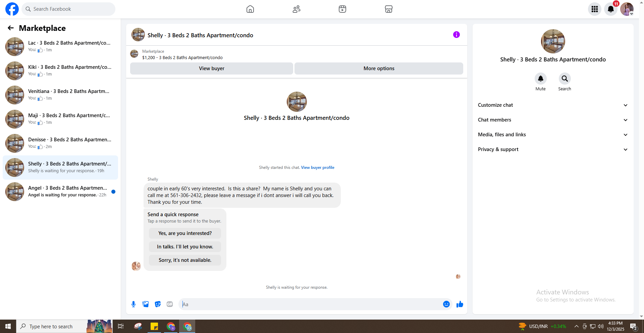Choose a GIF icon
This screenshot has width=644, height=333.
pyautogui.click(x=170, y=304)
